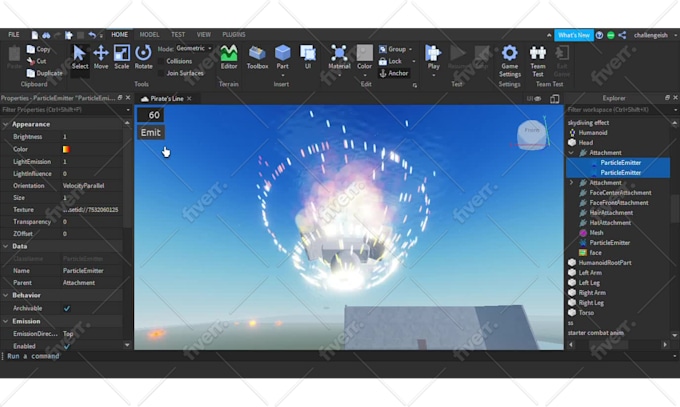
Task: Switch to the TEST tab
Action: pyautogui.click(x=178, y=35)
